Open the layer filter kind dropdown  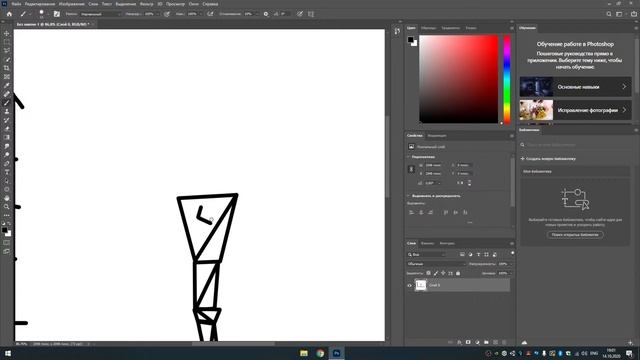(427, 254)
